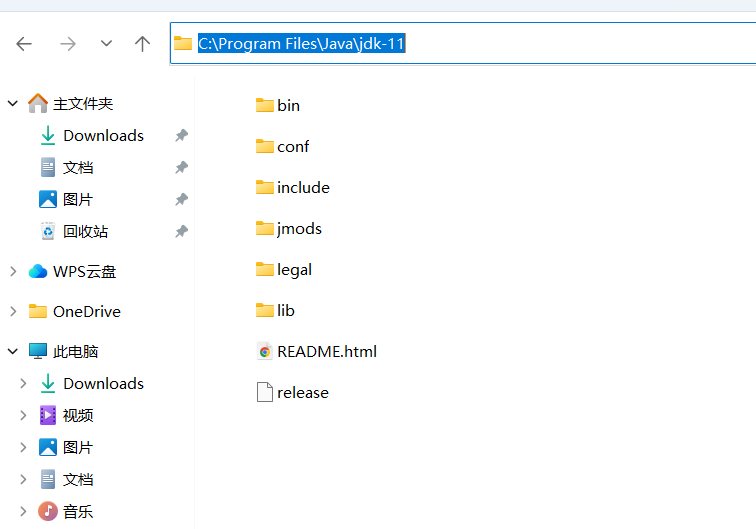The image size is (756, 529).
Task: Click the include folder name
Action: click(x=303, y=187)
